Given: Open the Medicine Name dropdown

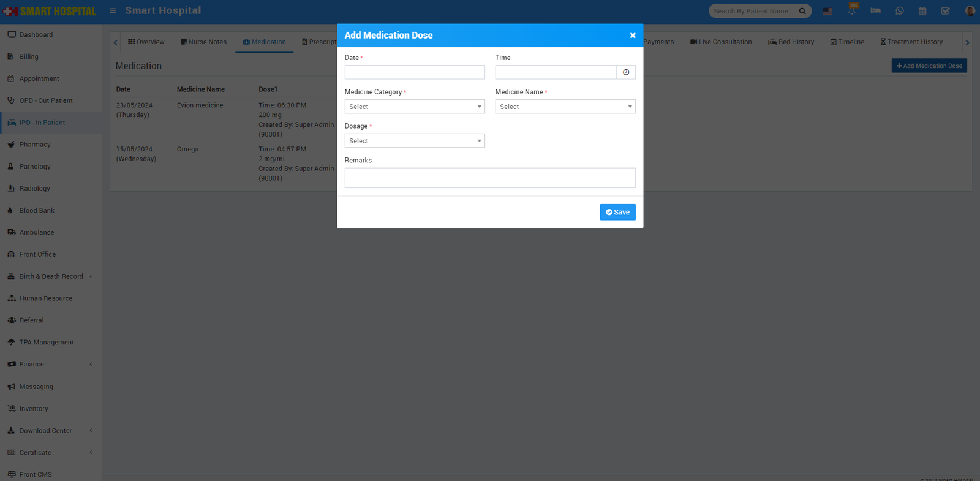Looking at the screenshot, I should (x=565, y=107).
